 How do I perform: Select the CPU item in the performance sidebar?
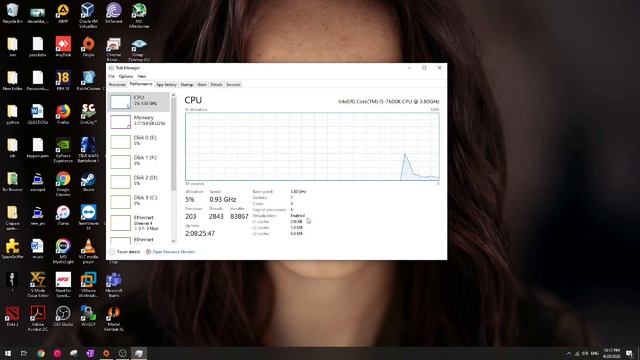click(x=139, y=101)
